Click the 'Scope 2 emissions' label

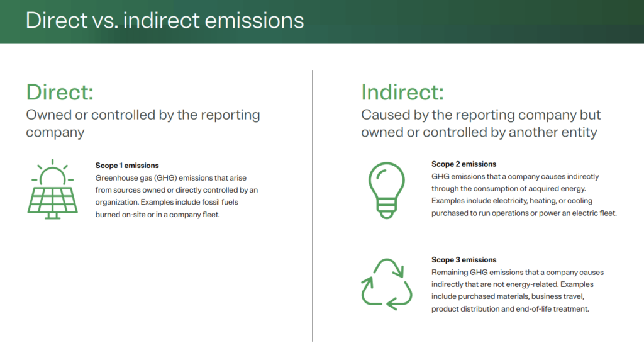click(464, 164)
